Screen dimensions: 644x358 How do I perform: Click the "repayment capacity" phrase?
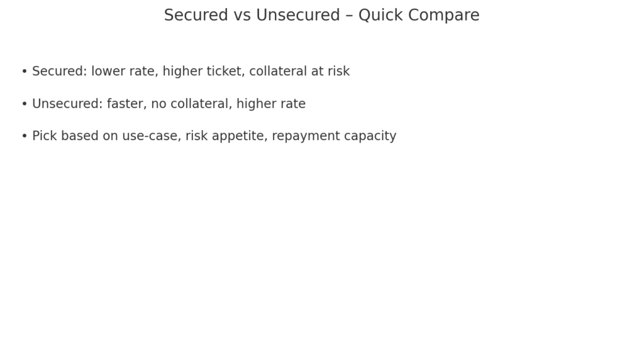pyautogui.click(x=334, y=136)
